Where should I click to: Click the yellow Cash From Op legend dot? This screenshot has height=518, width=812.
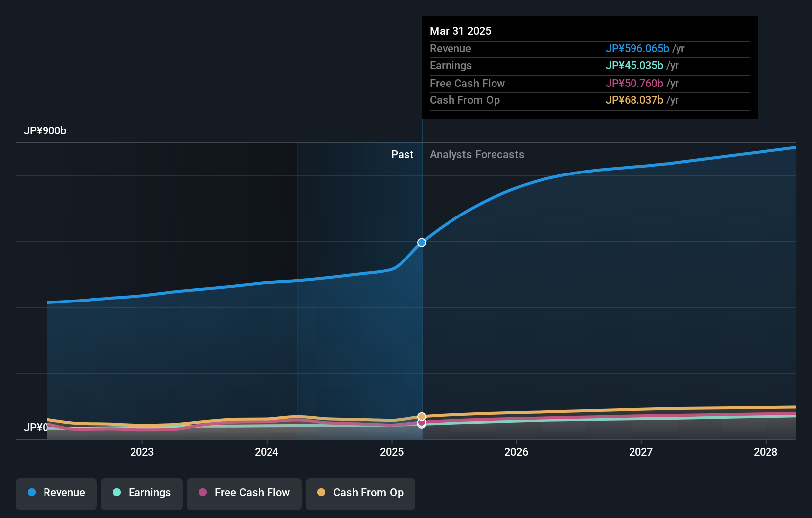point(322,493)
